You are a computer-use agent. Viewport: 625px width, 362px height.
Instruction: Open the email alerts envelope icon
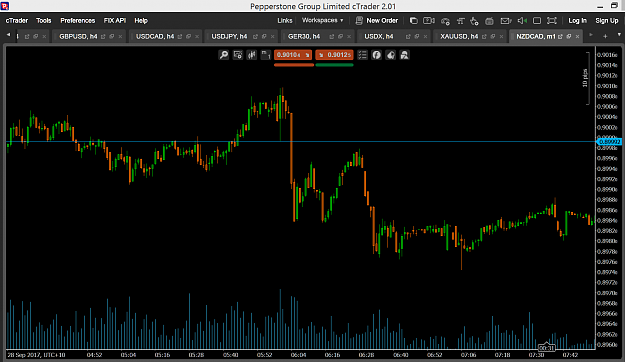click(506, 21)
